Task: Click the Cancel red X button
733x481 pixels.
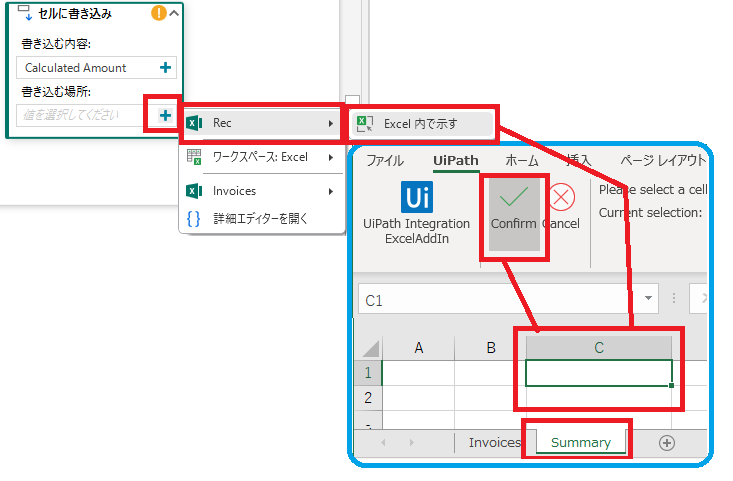Action: [561, 197]
